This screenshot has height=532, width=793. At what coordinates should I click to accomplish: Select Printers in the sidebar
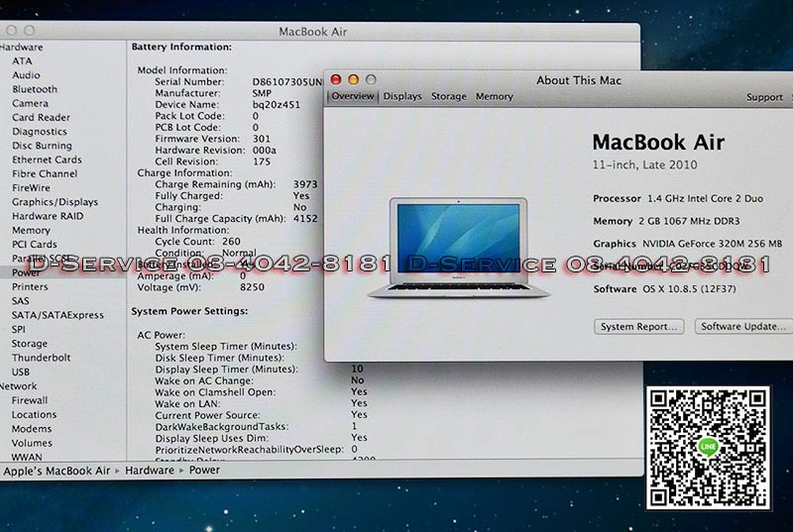(30, 286)
